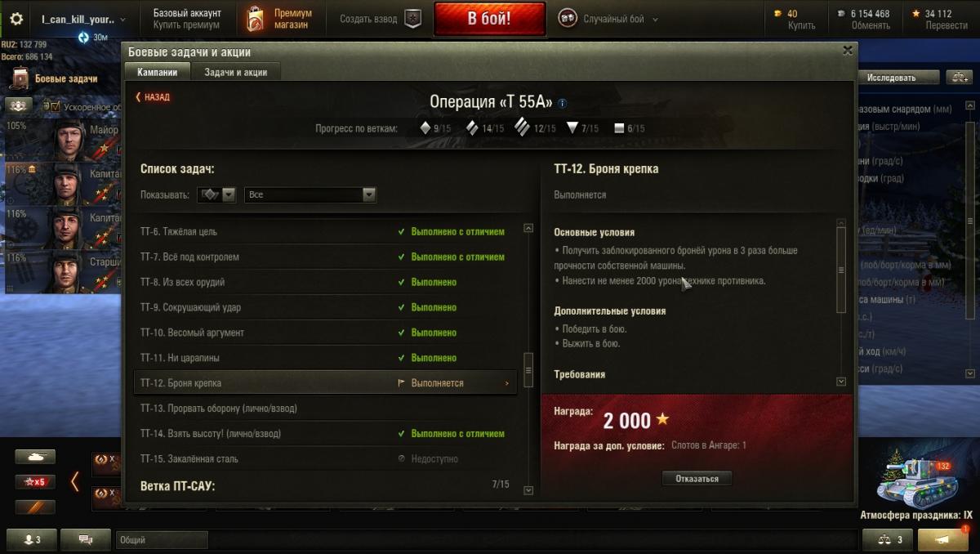Viewport: 980px width, 554px height.
Task: Start the battle with В бой! button
Action: click(x=489, y=19)
